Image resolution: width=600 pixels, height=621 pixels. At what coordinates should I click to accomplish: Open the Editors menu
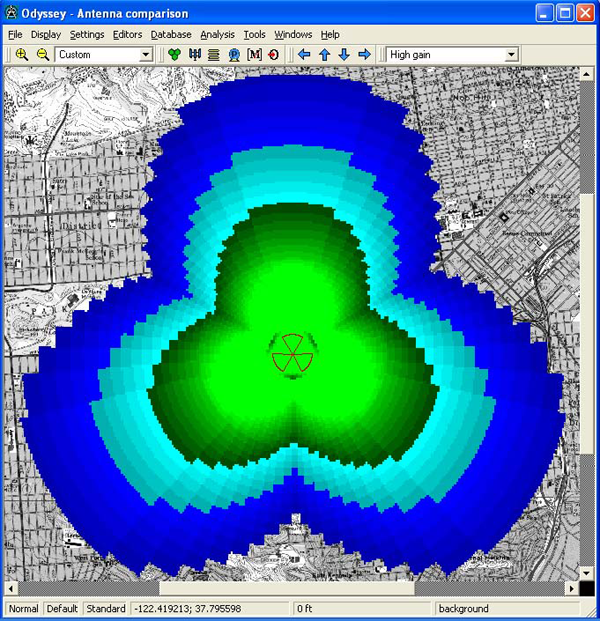click(128, 34)
